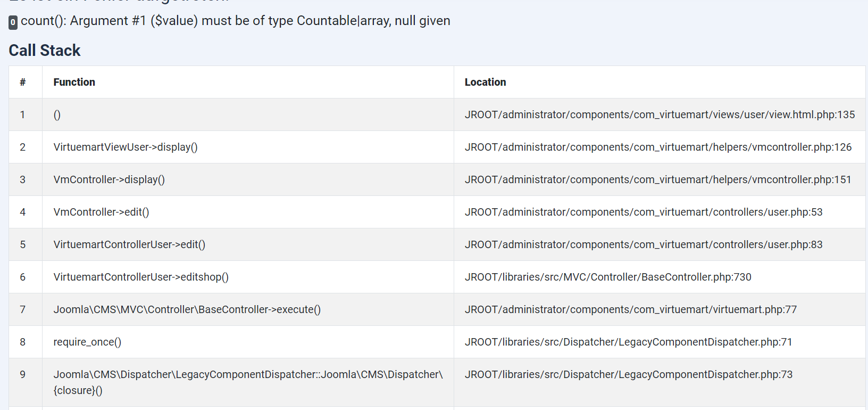
Task: Click the BaseController->execute() function cell
Action: (187, 309)
